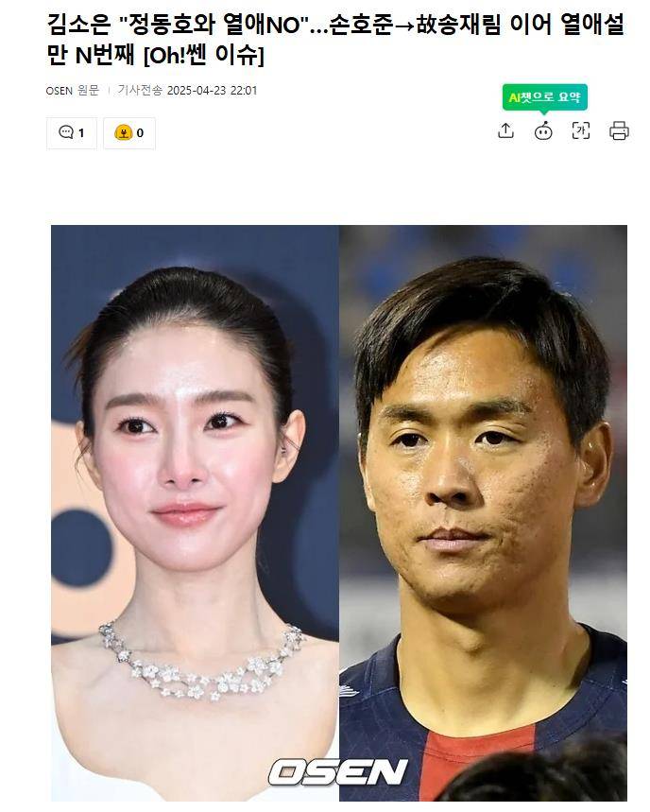
Task: Click the yellow emoji reaction icon
Action: point(123,133)
